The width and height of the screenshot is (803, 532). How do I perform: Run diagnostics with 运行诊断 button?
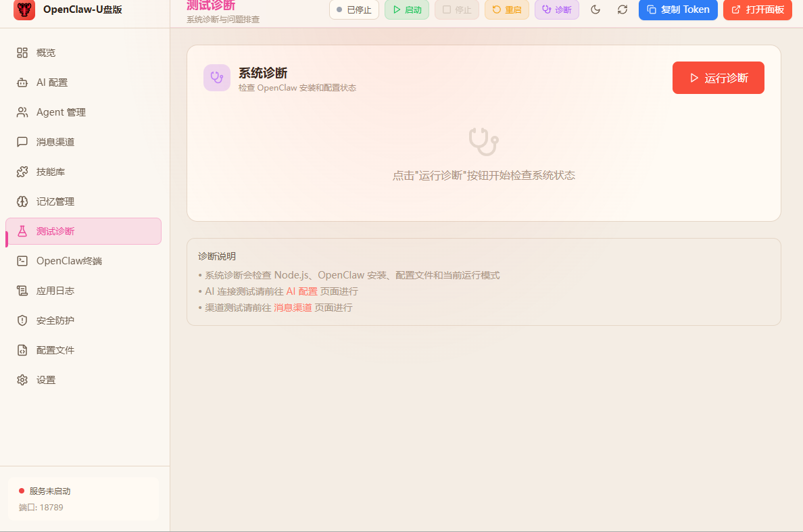[x=718, y=78]
